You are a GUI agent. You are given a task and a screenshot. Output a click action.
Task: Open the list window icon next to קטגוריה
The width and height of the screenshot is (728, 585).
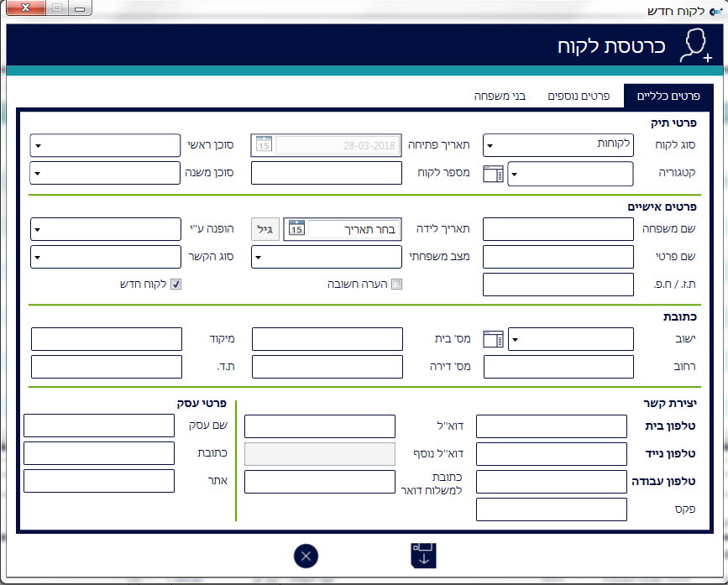493,175
